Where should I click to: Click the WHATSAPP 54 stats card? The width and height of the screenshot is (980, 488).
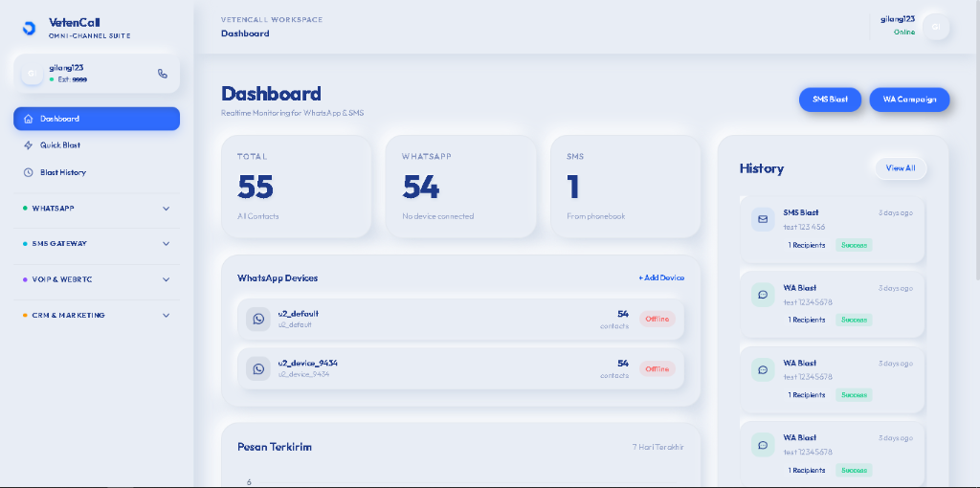pyautogui.click(x=460, y=187)
